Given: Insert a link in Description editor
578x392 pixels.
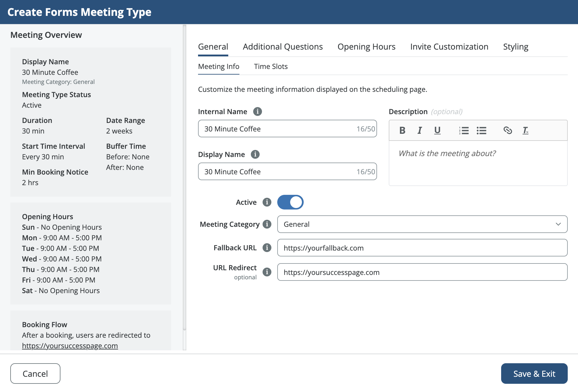Looking at the screenshot, I should click(508, 130).
